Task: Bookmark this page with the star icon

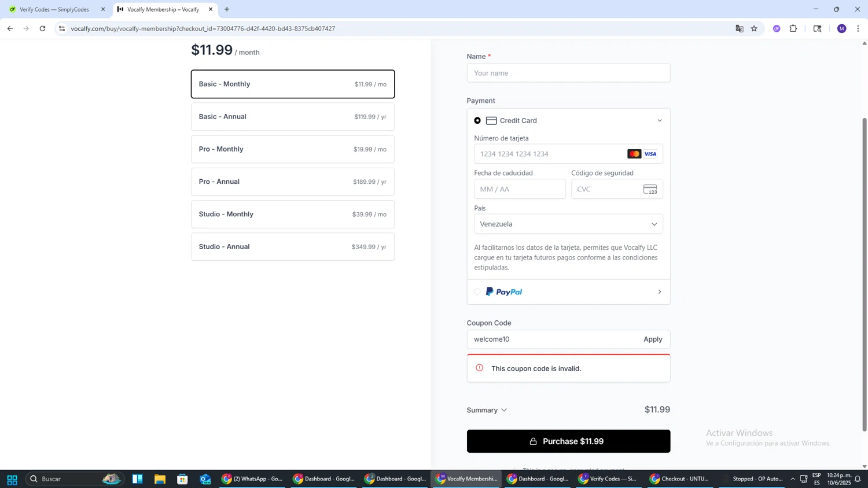Action: [x=754, y=28]
